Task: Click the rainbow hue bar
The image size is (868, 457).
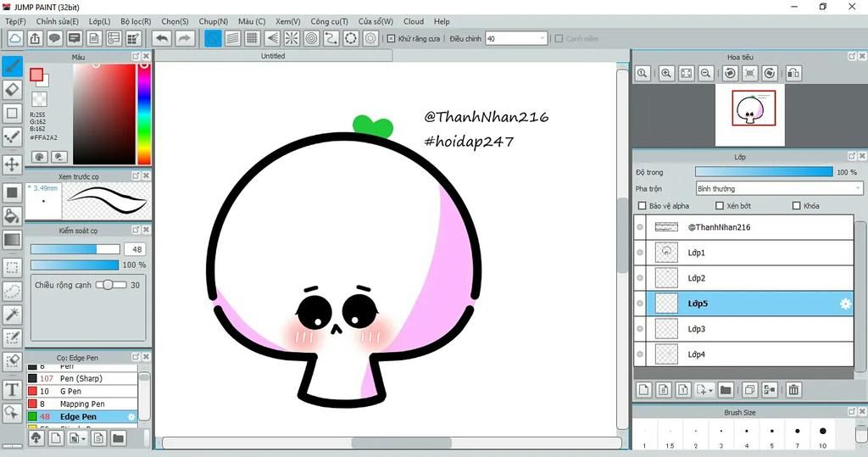Action: [144, 114]
